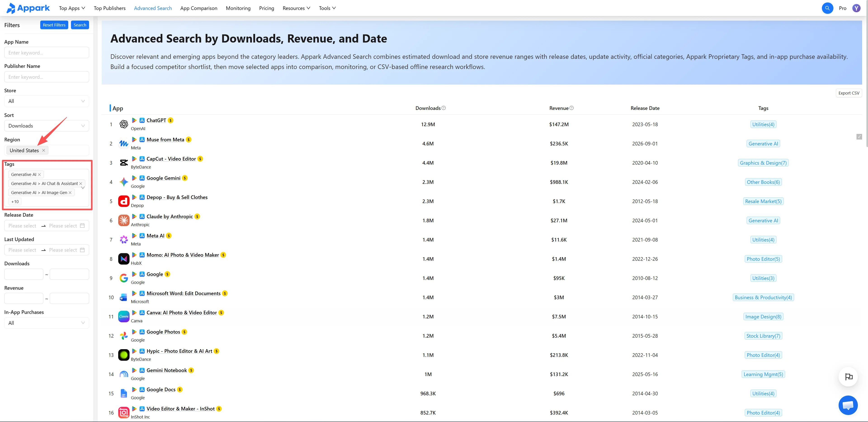Screen dimensions: 868x422
Task: Click Reset Filters button
Action: click(54, 25)
